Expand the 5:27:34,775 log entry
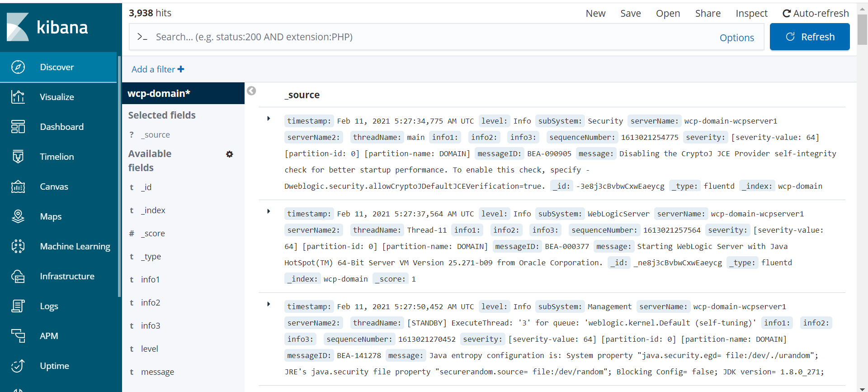The height and width of the screenshot is (392, 868). click(x=269, y=119)
